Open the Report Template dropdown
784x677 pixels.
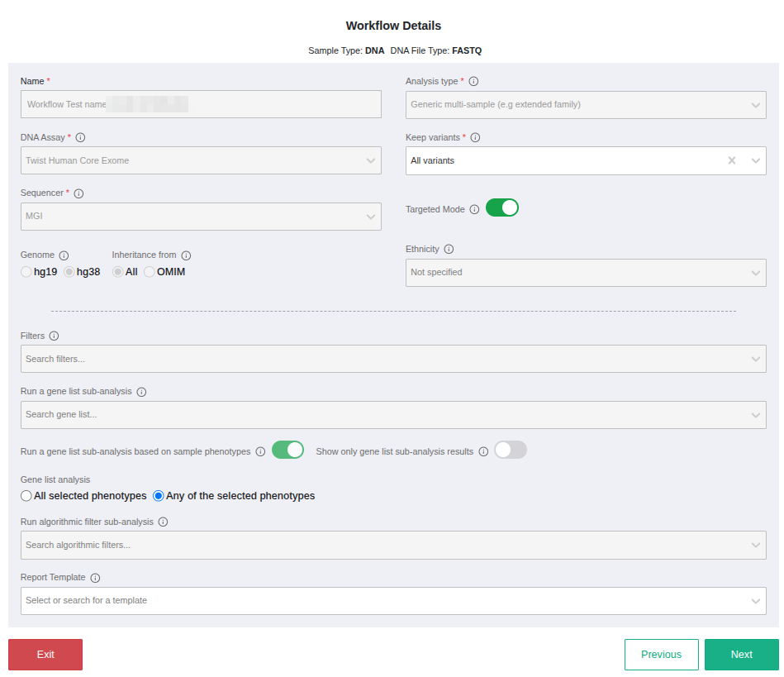[x=392, y=601]
